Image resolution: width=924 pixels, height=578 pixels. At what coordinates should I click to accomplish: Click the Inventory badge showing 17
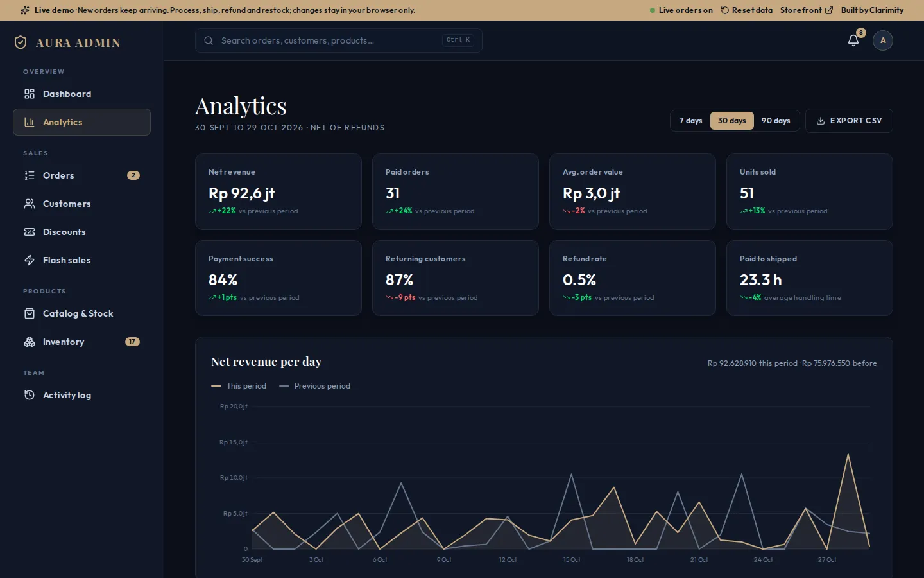tap(132, 342)
